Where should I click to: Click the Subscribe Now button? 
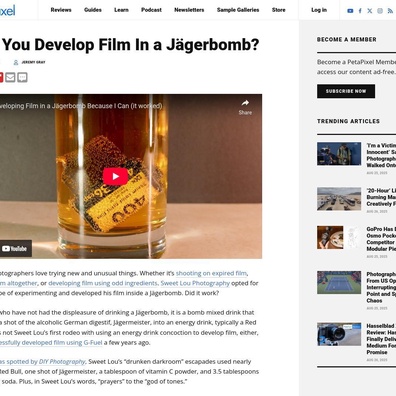click(346, 91)
